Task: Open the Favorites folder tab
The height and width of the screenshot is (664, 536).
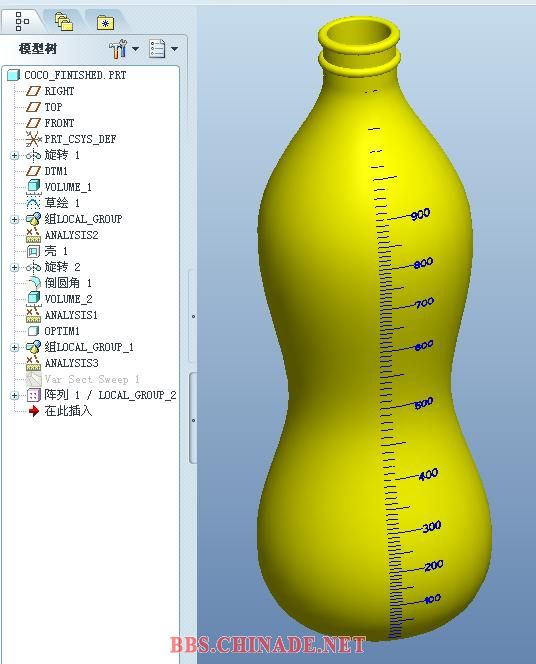Action: point(105,22)
